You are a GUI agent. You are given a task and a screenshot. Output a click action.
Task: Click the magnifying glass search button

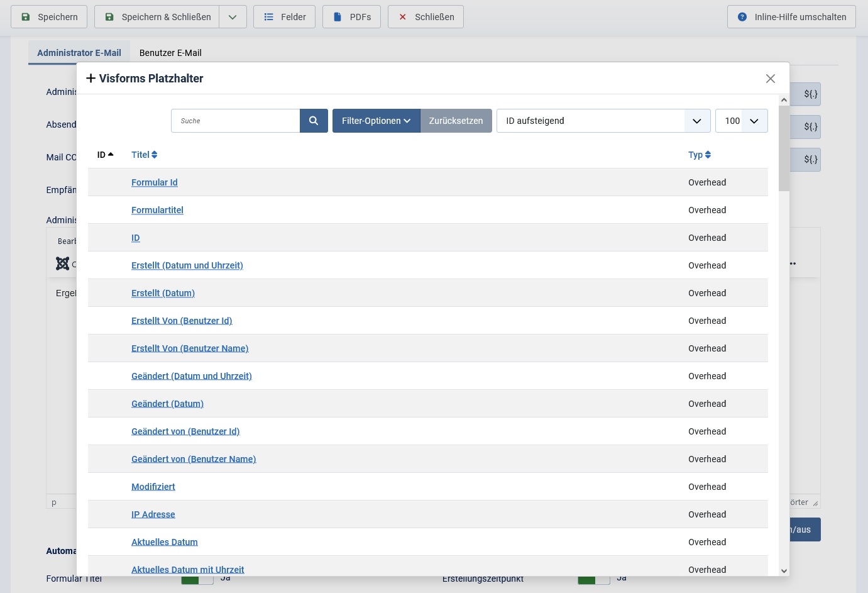(x=314, y=121)
